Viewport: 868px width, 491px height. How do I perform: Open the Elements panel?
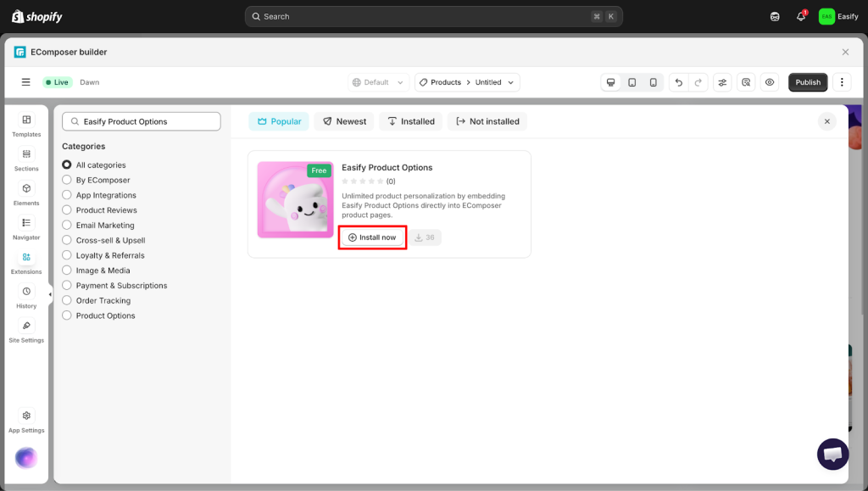coord(26,194)
